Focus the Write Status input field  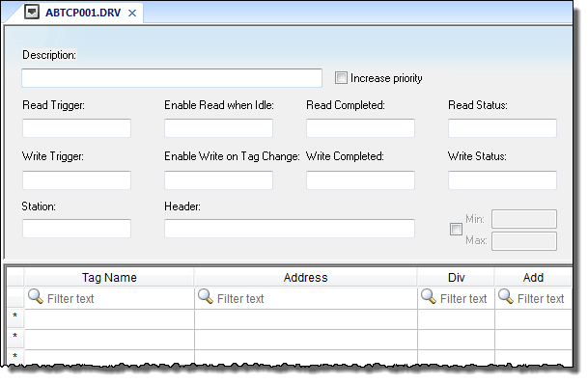[502, 180]
